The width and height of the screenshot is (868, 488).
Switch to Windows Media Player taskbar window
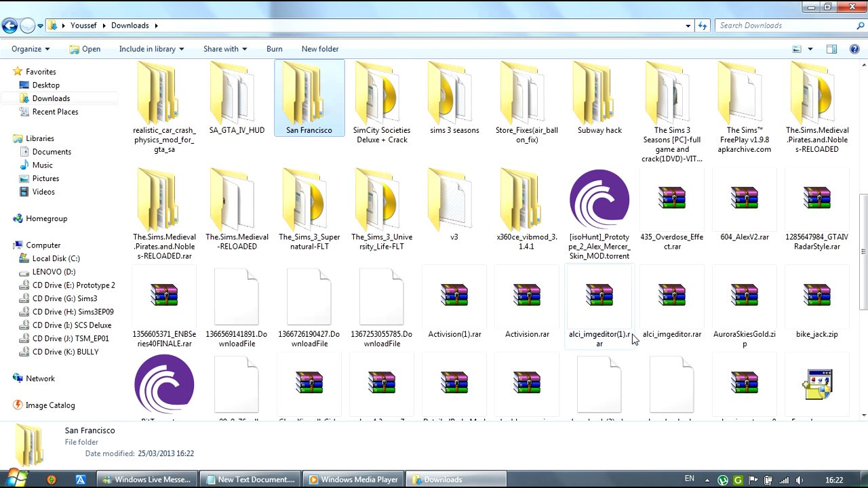(x=353, y=479)
